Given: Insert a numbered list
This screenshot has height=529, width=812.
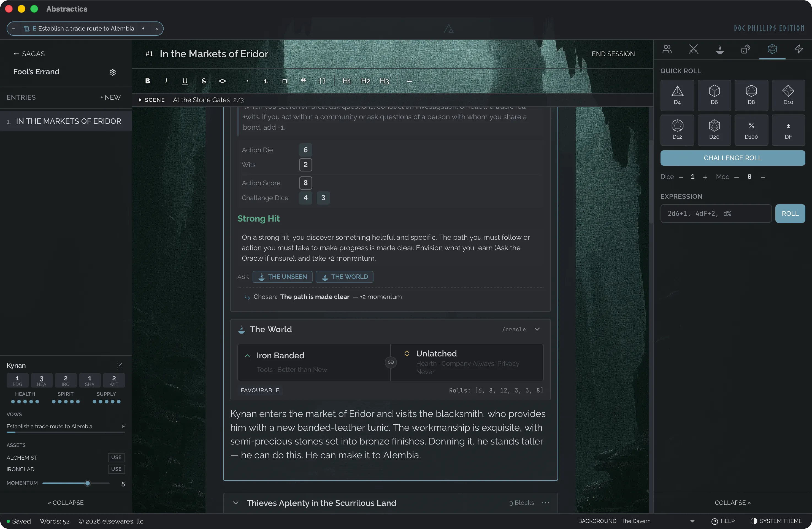Looking at the screenshot, I should [x=266, y=81].
